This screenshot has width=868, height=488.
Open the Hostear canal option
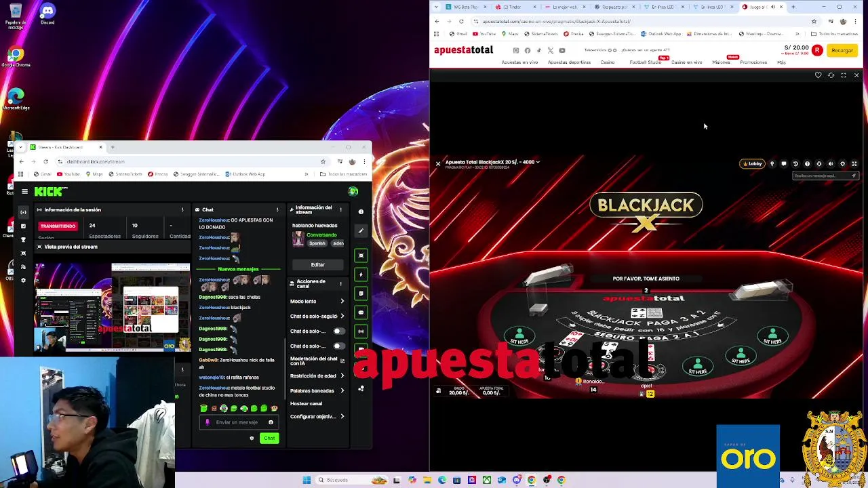coord(306,404)
